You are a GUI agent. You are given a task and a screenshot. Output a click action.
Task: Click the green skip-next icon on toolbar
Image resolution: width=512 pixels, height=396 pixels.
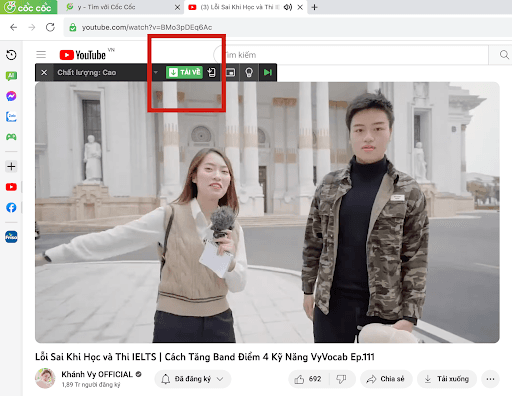pyautogui.click(x=268, y=72)
